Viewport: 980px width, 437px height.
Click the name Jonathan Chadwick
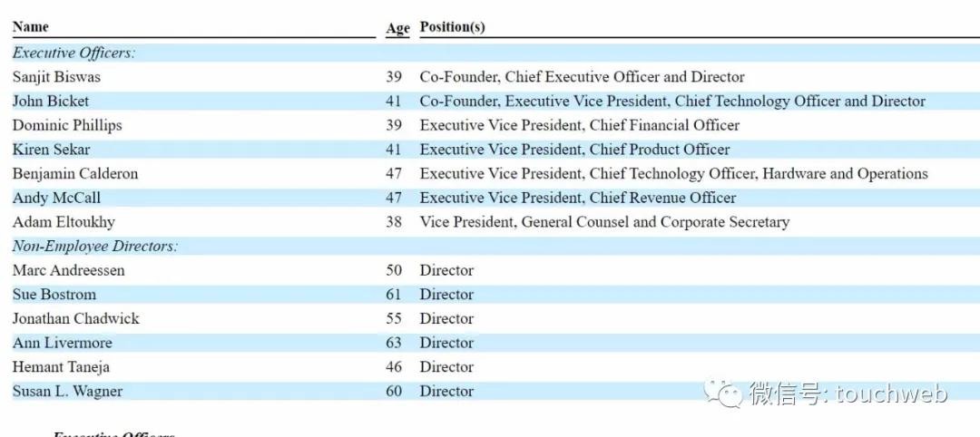pos(76,318)
